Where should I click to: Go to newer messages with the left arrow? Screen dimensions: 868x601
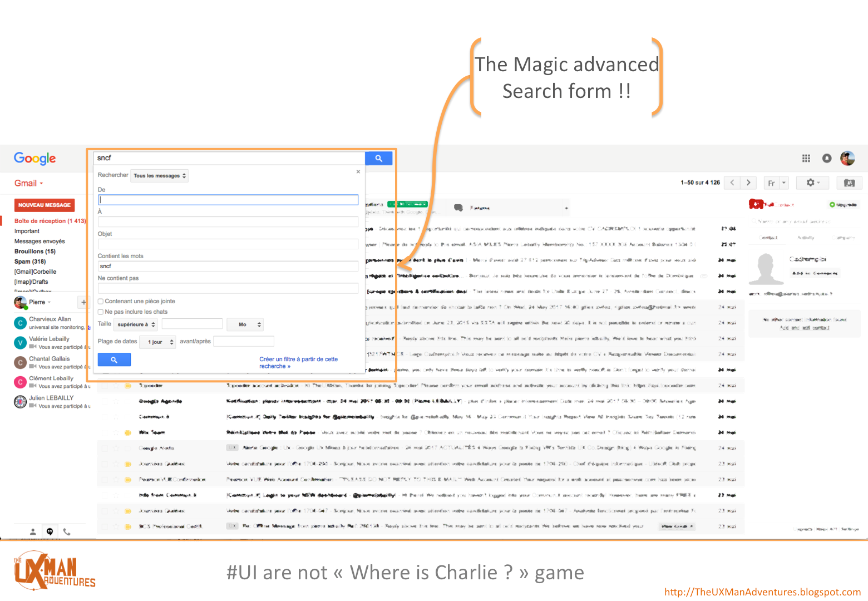732,183
